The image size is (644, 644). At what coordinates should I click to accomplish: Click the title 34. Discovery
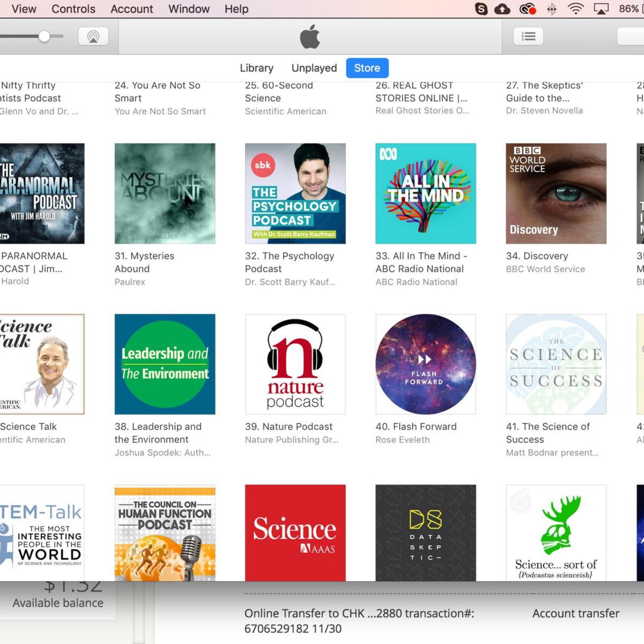(x=537, y=256)
